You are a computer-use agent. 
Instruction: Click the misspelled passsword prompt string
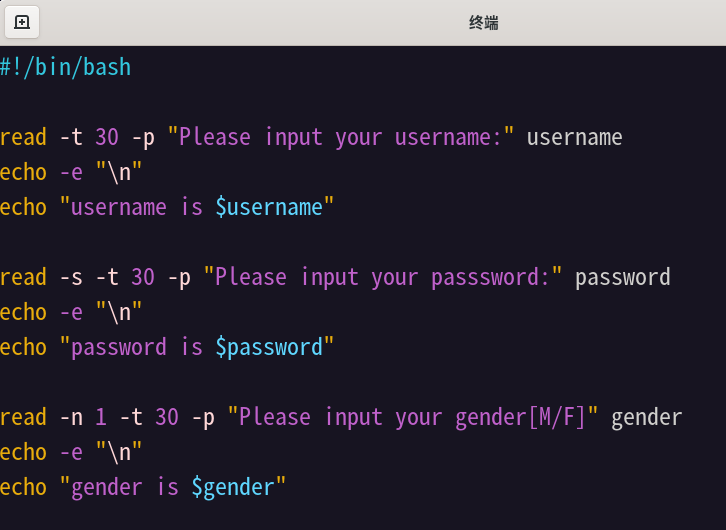coord(383,277)
